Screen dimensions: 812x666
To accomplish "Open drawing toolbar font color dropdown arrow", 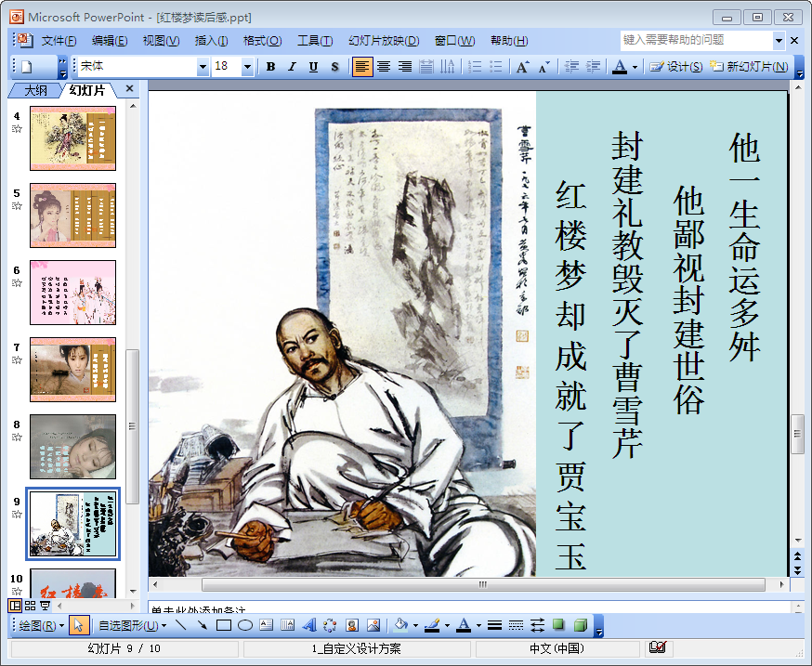I will 478,626.
